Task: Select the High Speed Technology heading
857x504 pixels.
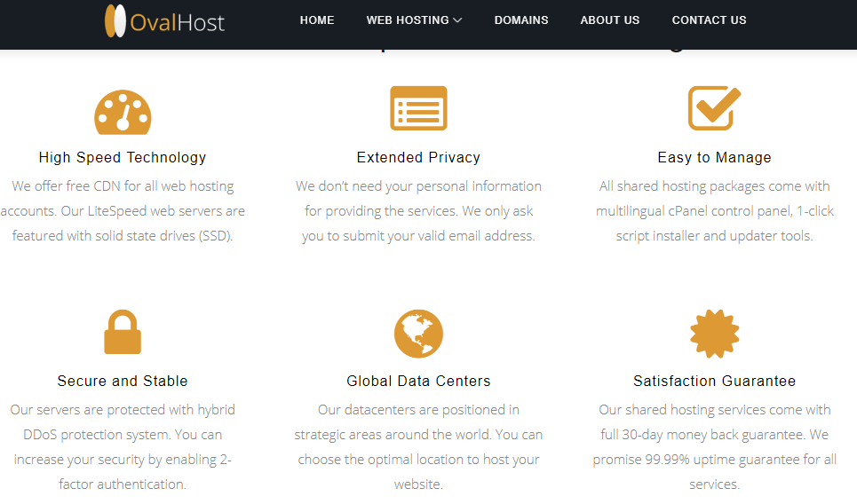Action: (123, 157)
